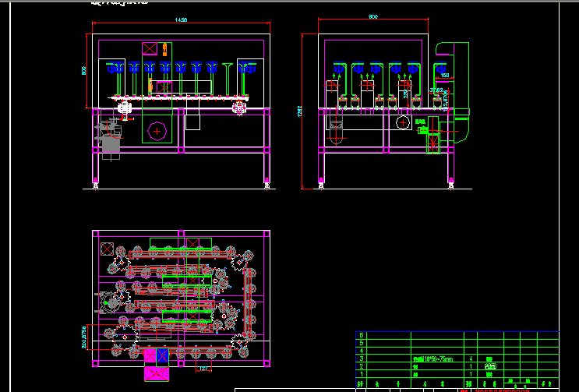Click the magenta crossed box below plan view
The height and width of the screenshot is (392, 579).
157,374
